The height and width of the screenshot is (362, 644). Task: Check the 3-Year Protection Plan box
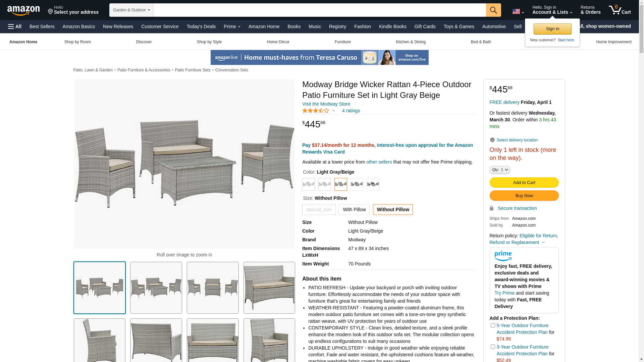click(x=493, y=347)
